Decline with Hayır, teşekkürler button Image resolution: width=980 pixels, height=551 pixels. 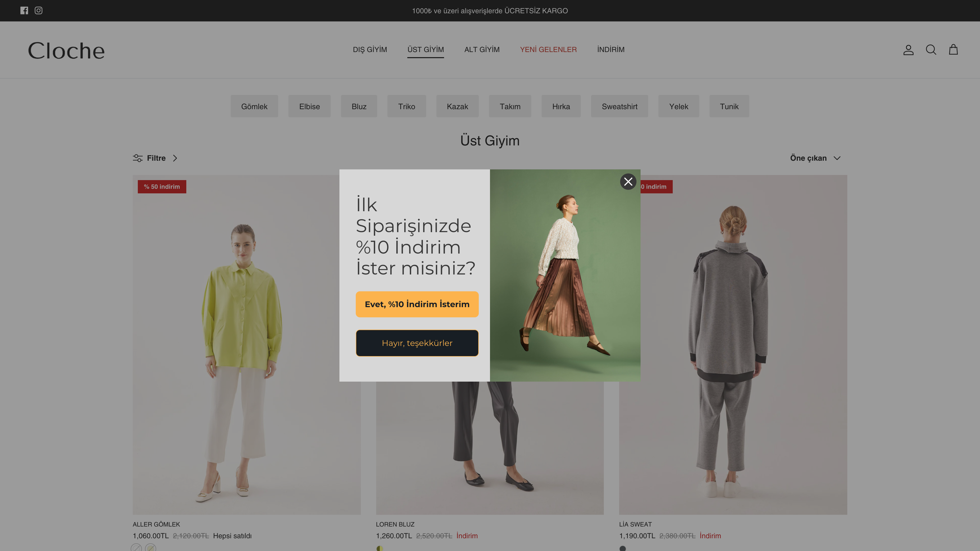point(417,343)
